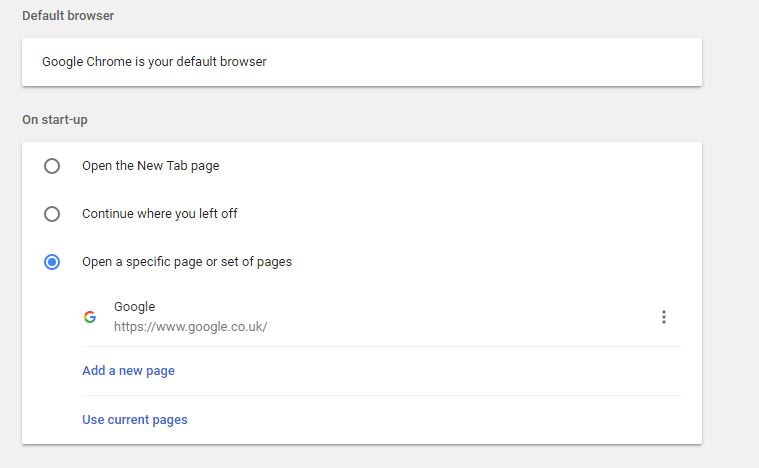759x468 pixels.
Task: Click the https://www.google.co.uk/ URL text
Action: tap(190, 327)
